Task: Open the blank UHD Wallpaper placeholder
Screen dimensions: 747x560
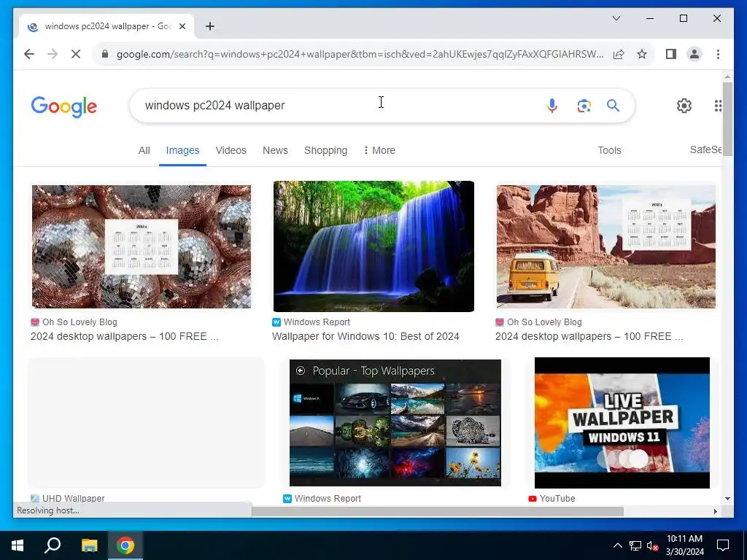Action: (x=146, y=423)
